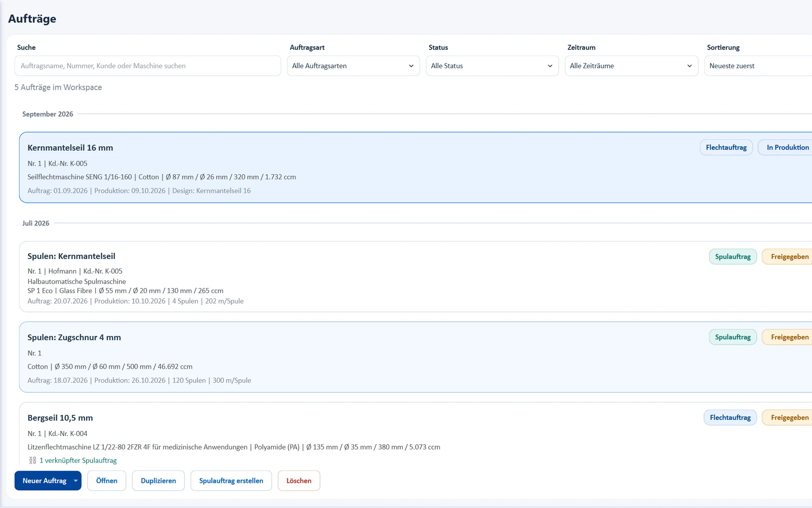The width and height of the screenshot is (812, 508).
Task: Click 'Auftrag: 01.09.2026' date line
Action: click(x=139, y=191)
